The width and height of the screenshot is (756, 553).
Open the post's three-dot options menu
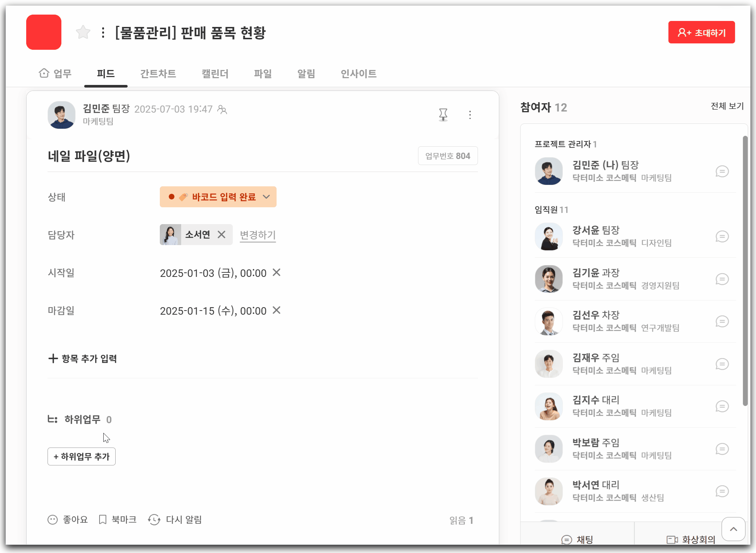(470, 115)
